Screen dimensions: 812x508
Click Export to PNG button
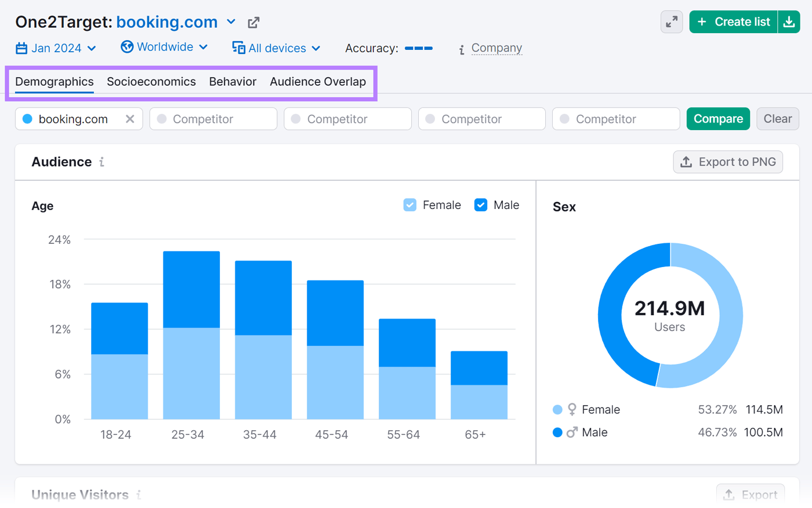coord(728,162)
